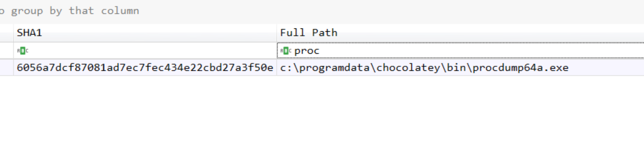Click filter row's left indicator cell
Screen dimensions: 644x161
(x=7, y=51)
